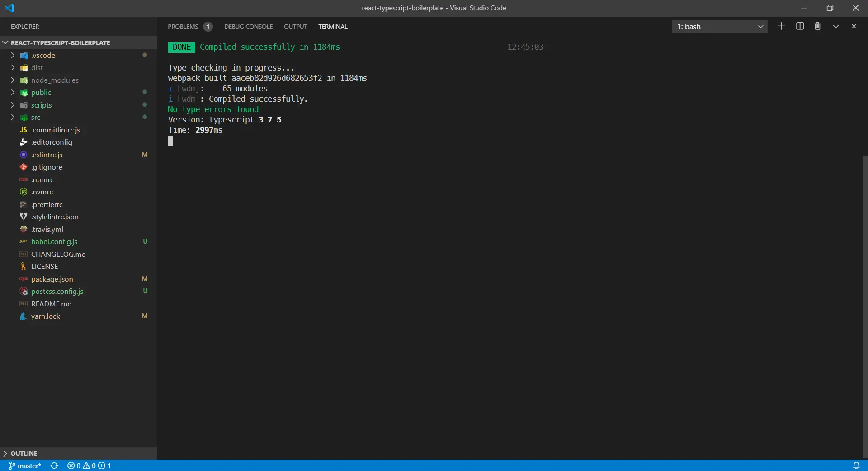Open yarn.lock file
This screenshot has height=471, width=868.
[78, 316]
